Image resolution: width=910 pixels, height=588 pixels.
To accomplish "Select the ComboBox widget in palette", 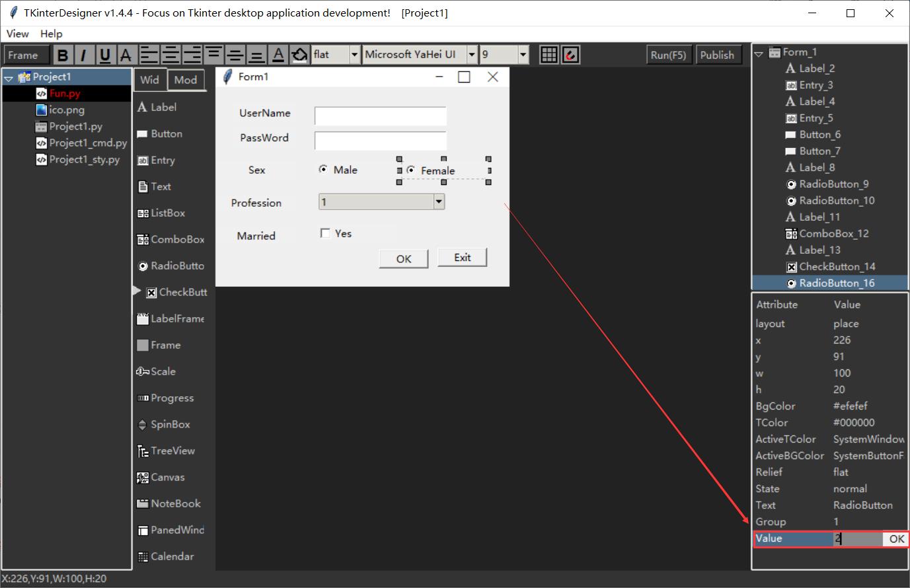I will click(171, 239).
